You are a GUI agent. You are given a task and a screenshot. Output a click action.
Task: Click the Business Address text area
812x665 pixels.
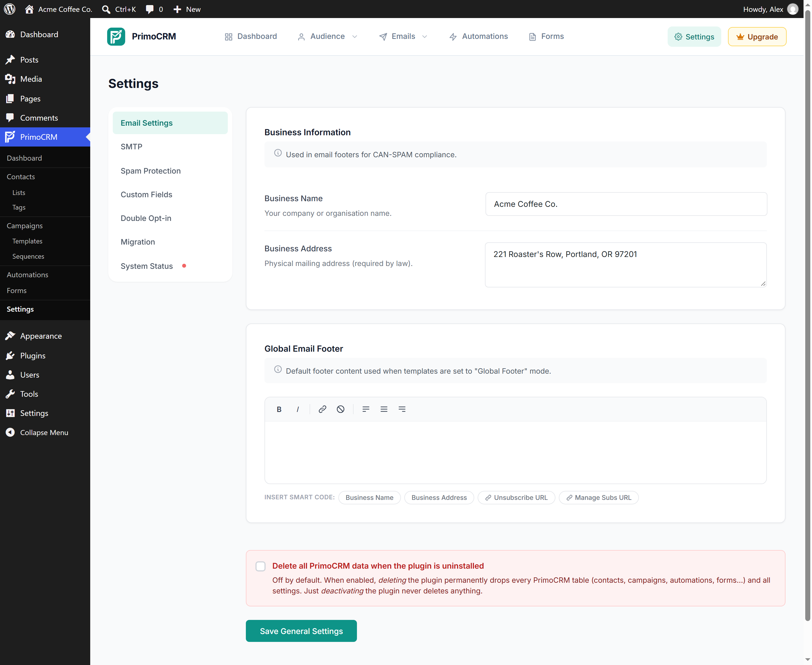coord(626,265)
